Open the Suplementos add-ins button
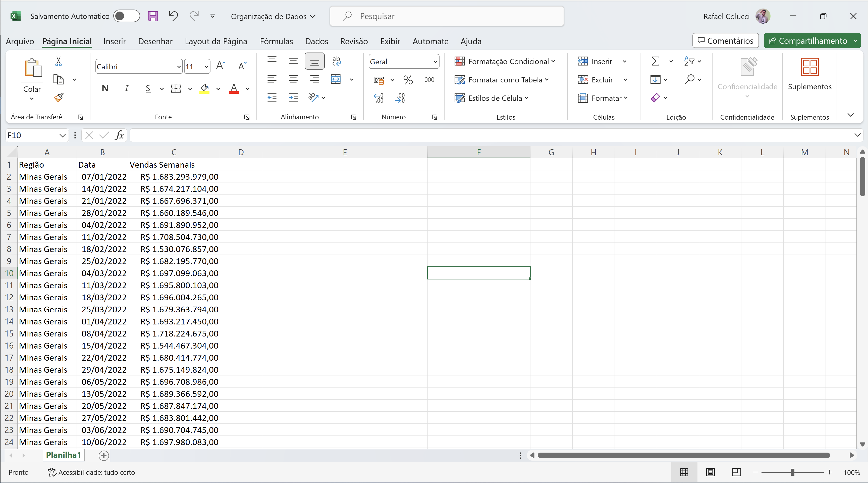The width and height of the screenshot is (868, 483). click(x=809, y=74)
